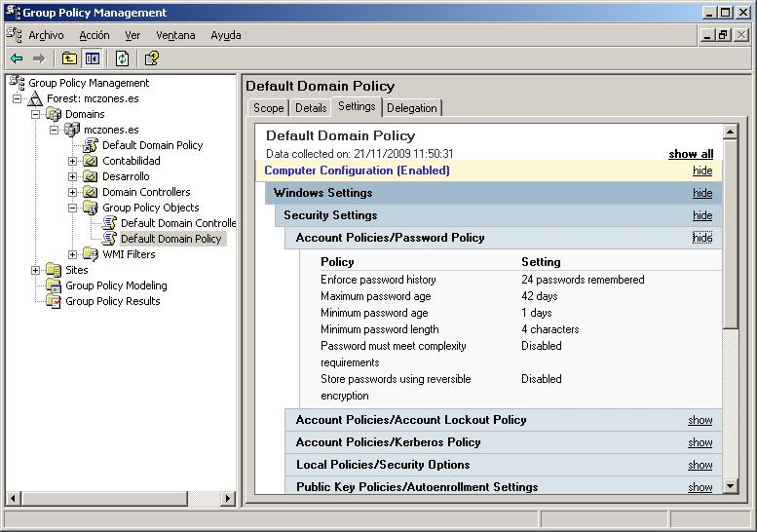Viewport: 757px width, 532px height.
Task: Show the Kerberos Policy section
Action: pos(700,442)
